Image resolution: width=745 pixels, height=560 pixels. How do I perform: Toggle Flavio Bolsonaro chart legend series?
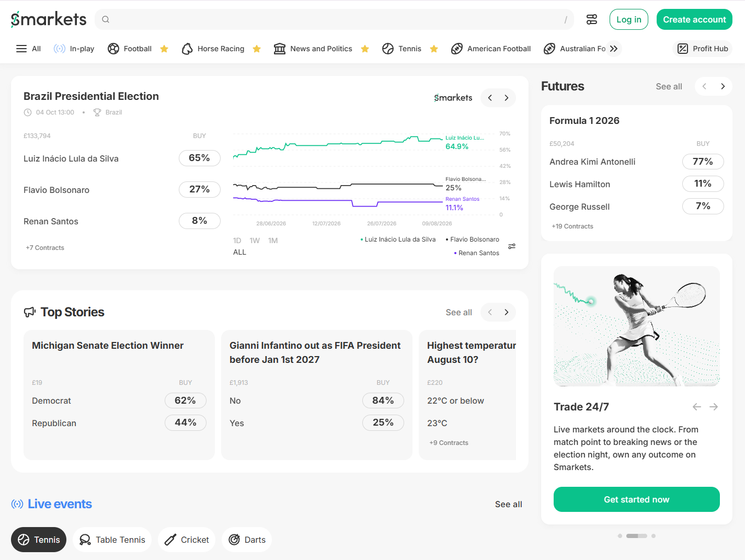click(472, 239)
